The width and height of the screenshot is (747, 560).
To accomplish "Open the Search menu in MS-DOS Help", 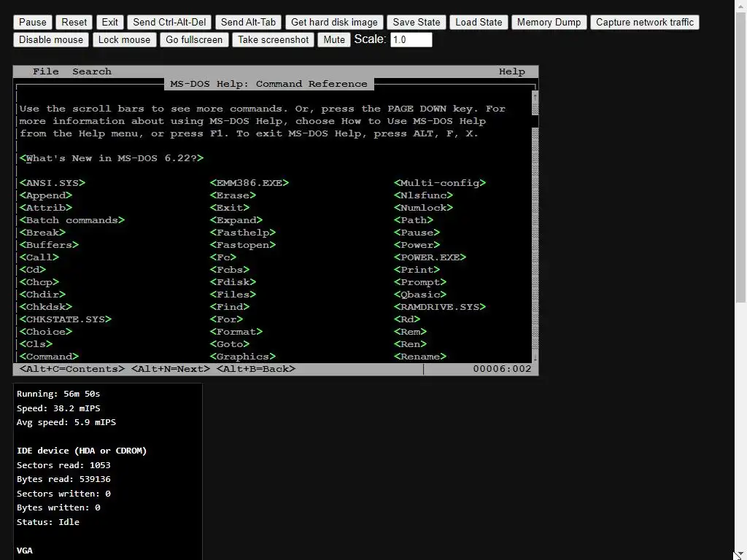I will tap(92, 71).
